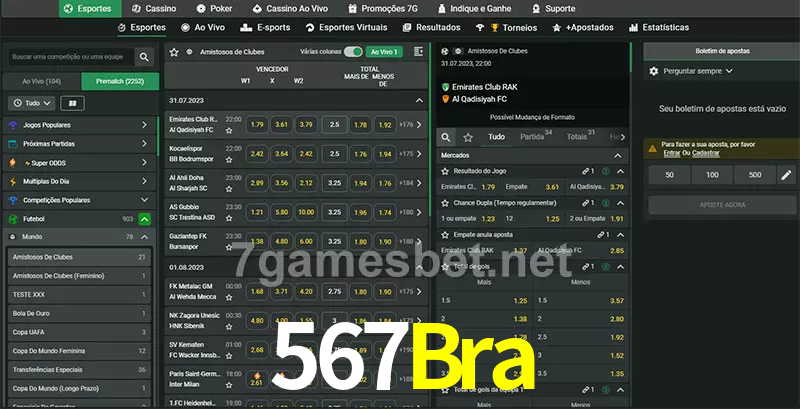Viewport: 800px width, 409px height.
Task: Favorite the Amistosos de Clubes league star
Action: (174, 50)
